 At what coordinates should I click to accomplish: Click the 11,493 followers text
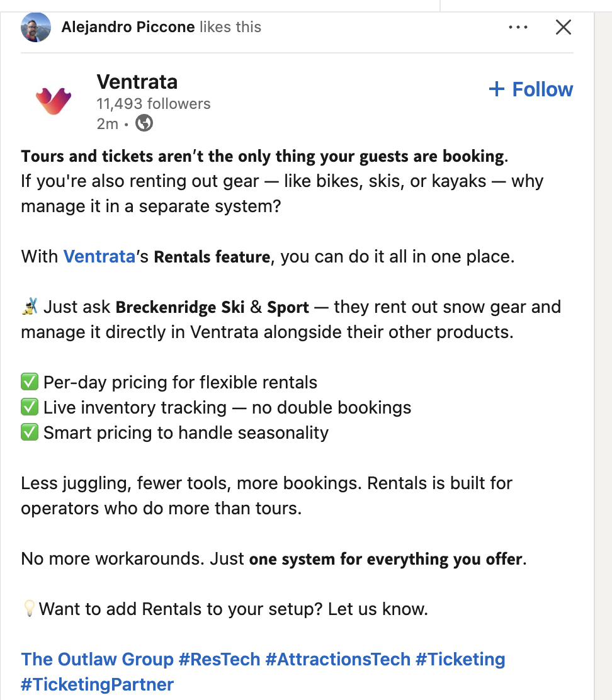[153, 104]
